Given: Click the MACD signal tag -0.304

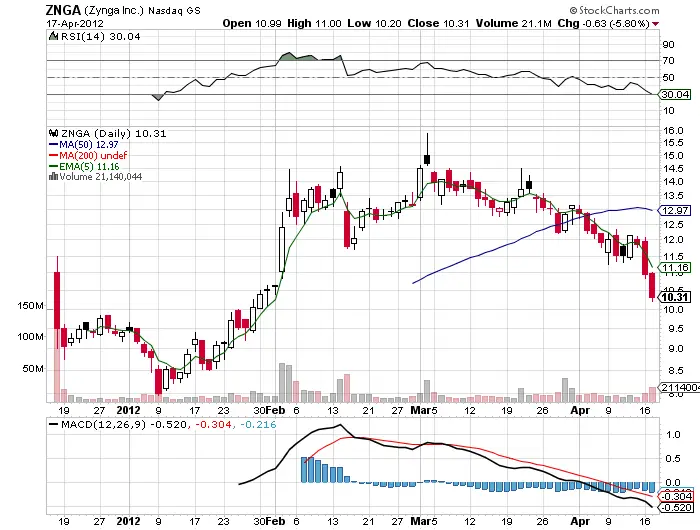Looking at the screenshot, I should pos(676,497).
